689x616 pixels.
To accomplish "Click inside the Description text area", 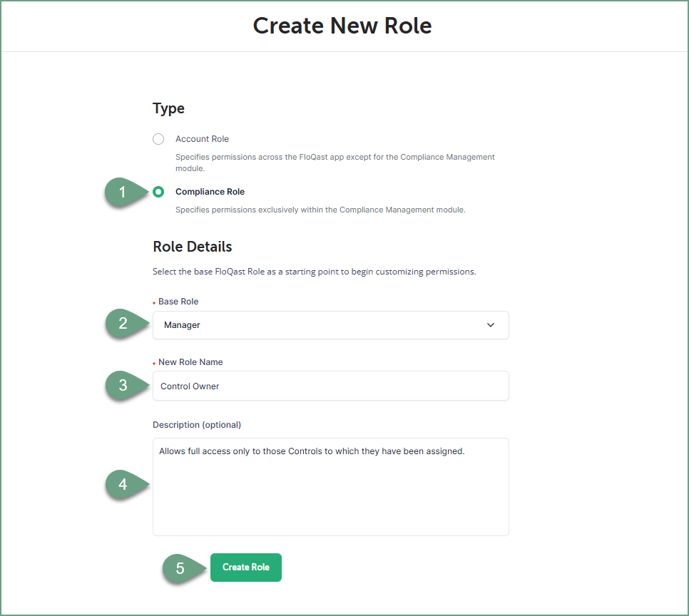I will [x=330, y=487].
